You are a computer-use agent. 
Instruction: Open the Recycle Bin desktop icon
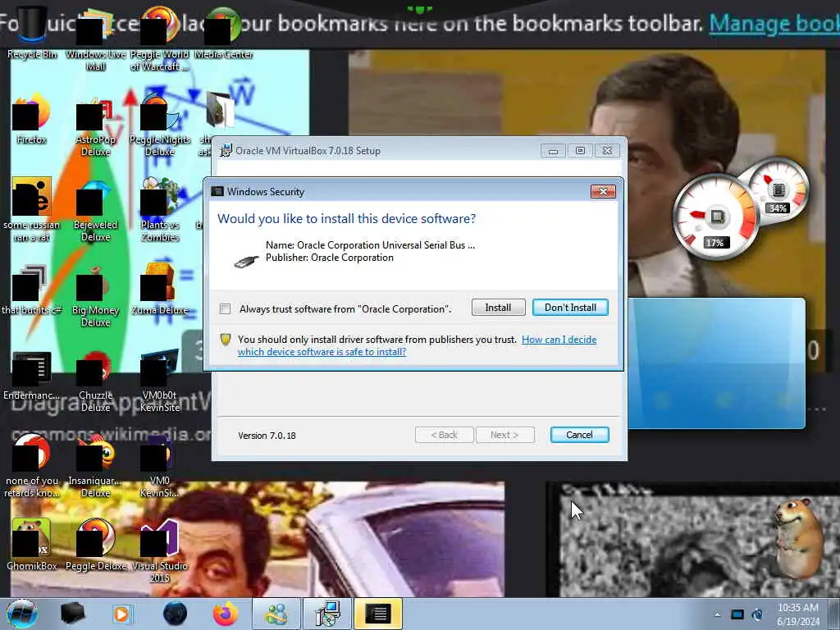[x=32, y=31]
